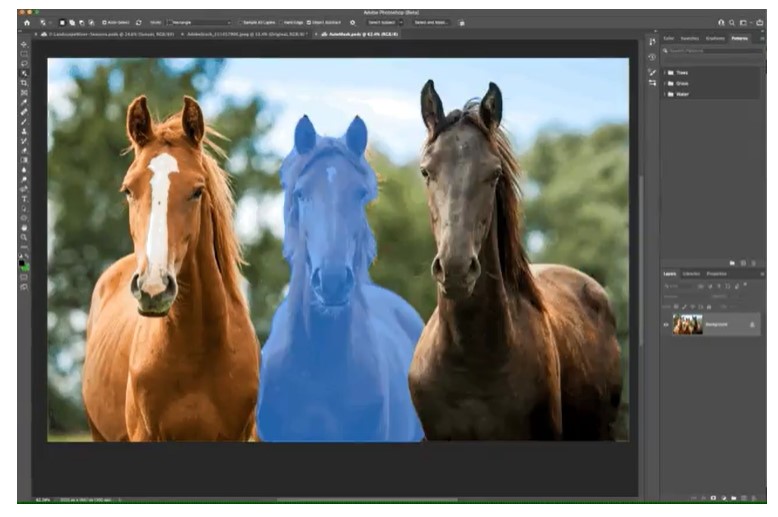The height and width of the screenshot is (517, 778).
Task: Open the layer filter kind dropdown
Action: (x=678, y=286)
